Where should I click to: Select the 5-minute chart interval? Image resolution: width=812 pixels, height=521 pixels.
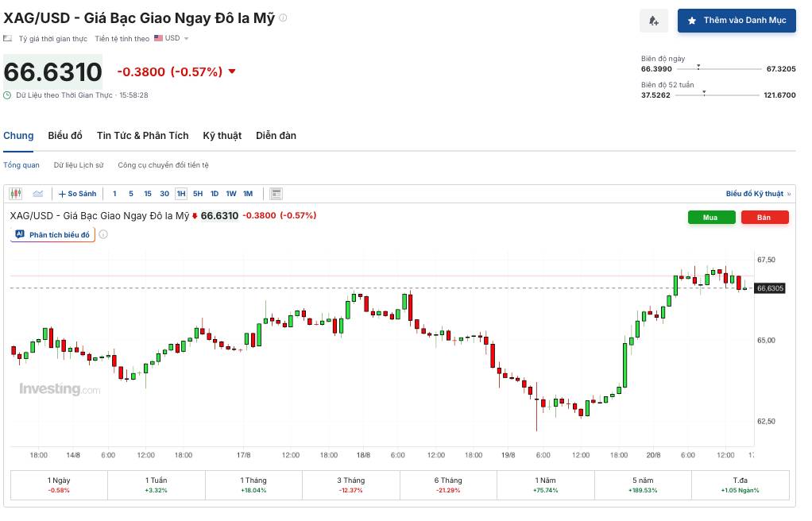(131, 194)
